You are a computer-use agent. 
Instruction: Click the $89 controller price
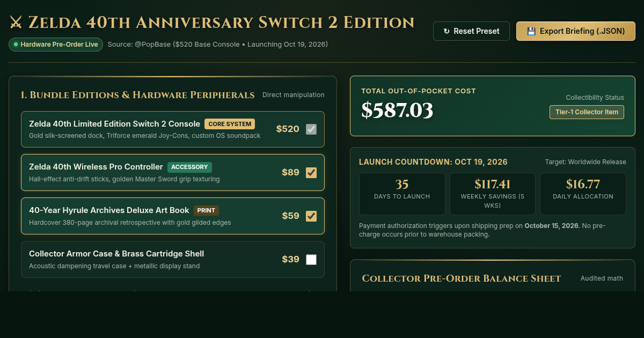pyautogui.click(x=290, y=173)
